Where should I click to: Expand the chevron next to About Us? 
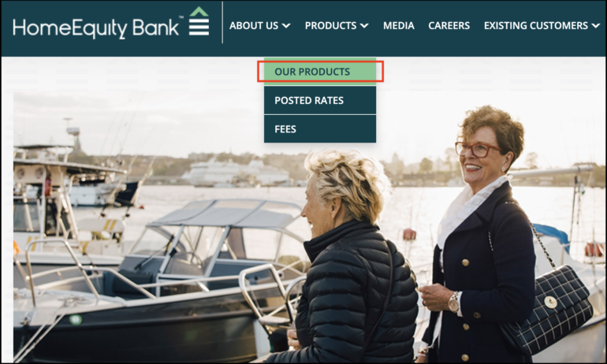[x=286, y=26]
